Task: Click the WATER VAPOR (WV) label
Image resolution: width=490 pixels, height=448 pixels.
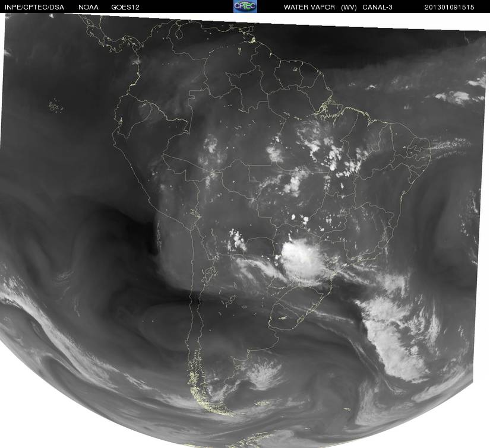Action: [x=320, y=7]
